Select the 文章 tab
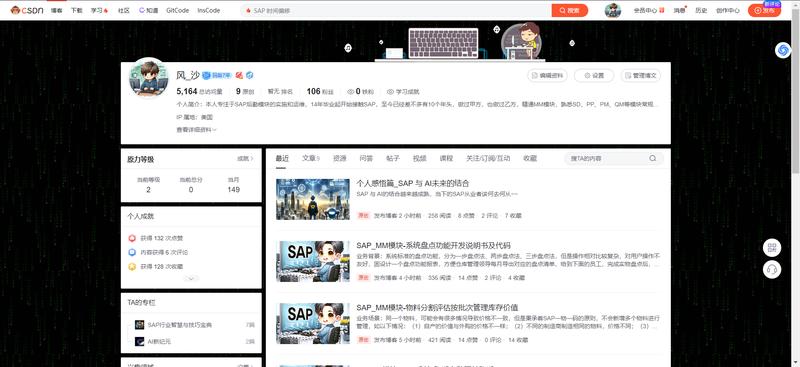 [311, 158]
